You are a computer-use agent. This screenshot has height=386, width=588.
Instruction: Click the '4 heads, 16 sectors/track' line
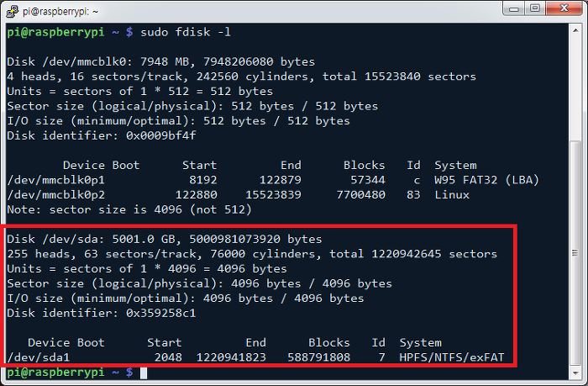[242, 77]
